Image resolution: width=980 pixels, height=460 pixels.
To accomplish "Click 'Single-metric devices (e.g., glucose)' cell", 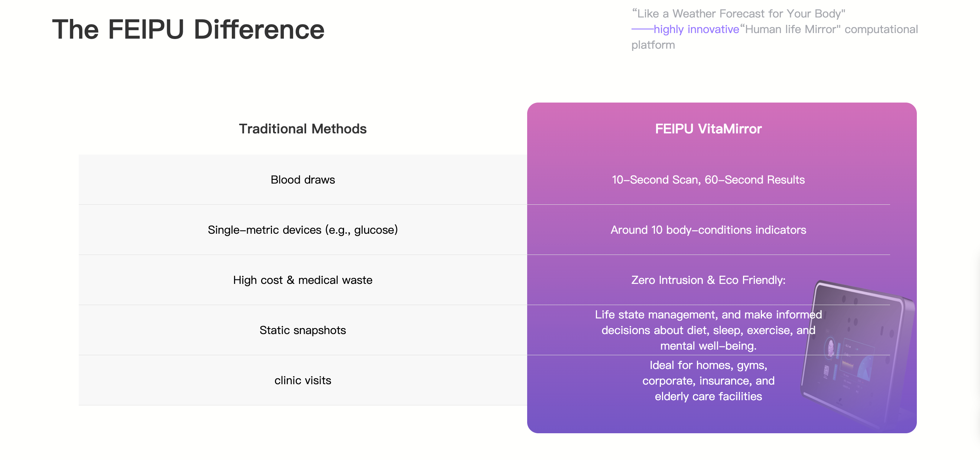I will 302,230.
